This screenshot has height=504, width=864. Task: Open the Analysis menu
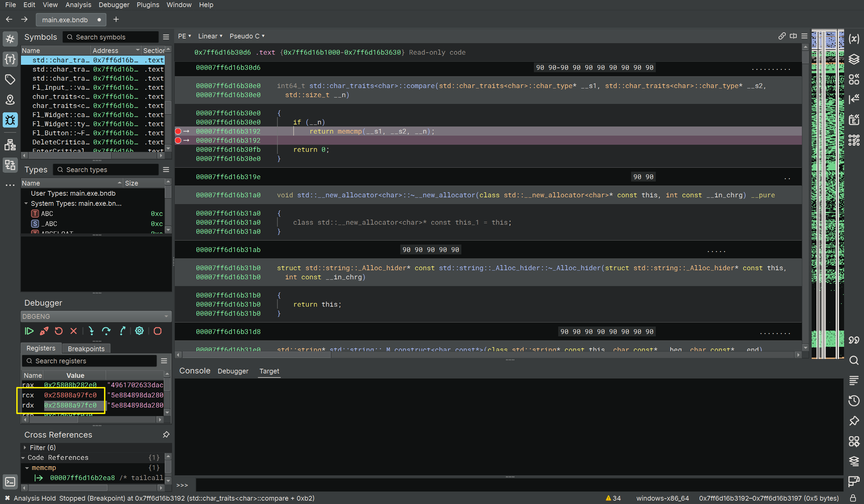tap(78, 5)
